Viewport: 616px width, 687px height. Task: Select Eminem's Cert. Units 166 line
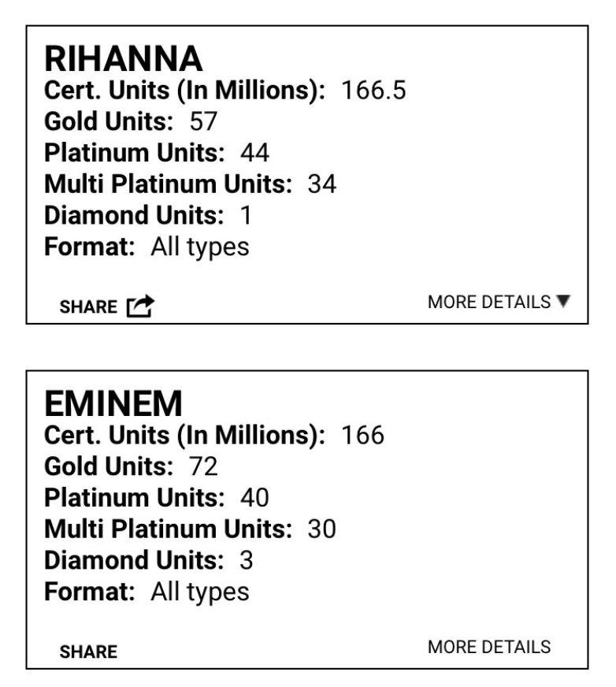213,435
